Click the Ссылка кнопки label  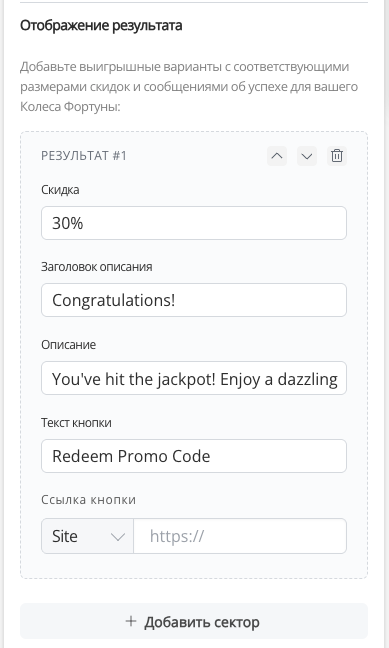(88, 500)
